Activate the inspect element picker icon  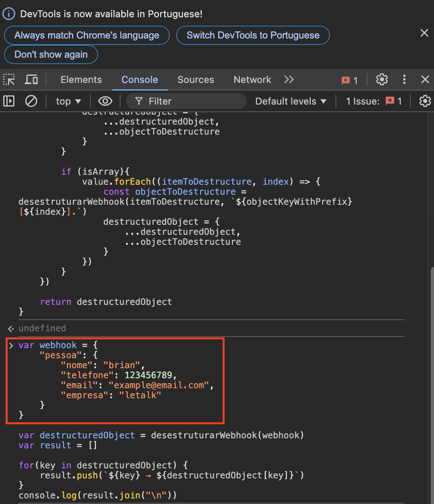pos(9,80)
